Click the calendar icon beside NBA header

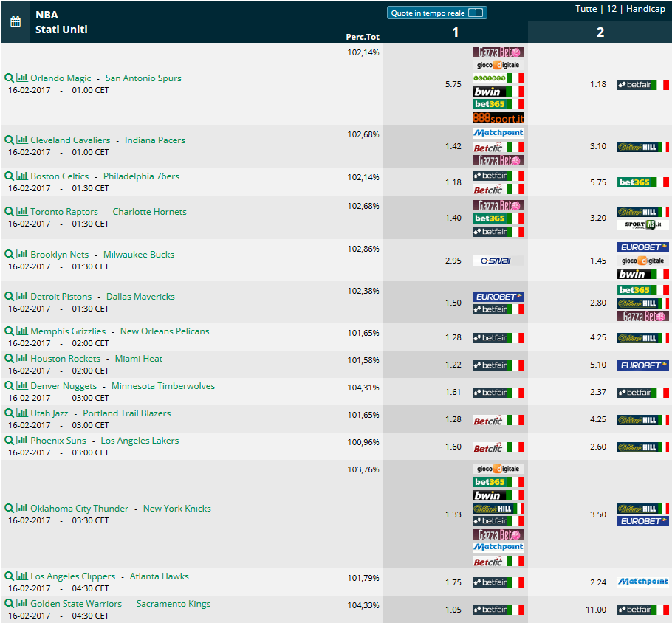point(16,21)
